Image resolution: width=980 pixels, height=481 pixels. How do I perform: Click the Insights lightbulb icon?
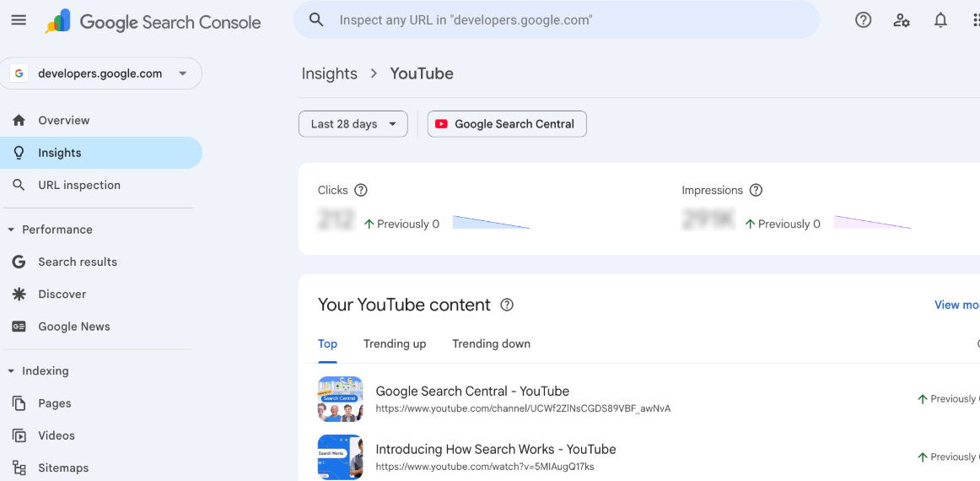tap(19, 153)
